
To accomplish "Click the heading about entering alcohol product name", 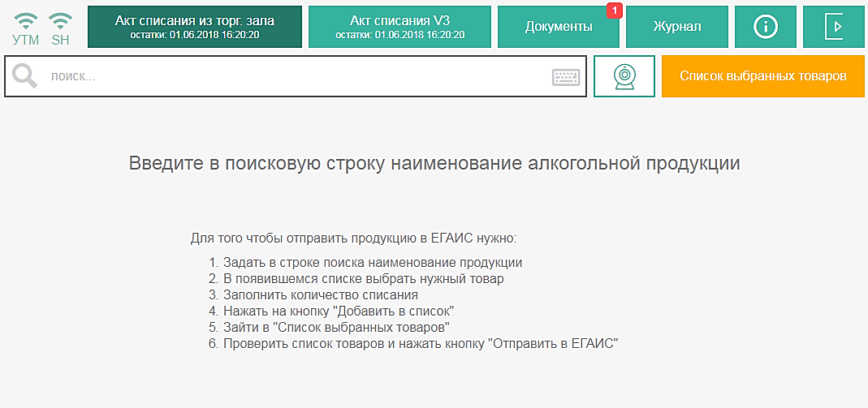I will (434, 163).
